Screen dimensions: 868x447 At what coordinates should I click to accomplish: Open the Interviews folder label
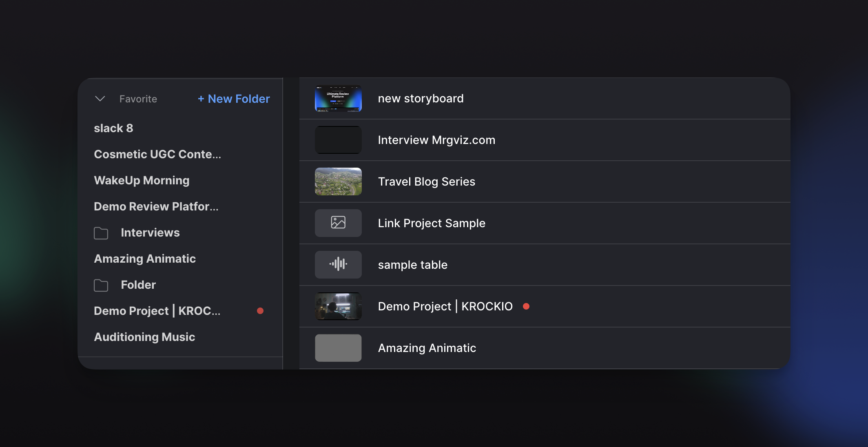[150, 232]
